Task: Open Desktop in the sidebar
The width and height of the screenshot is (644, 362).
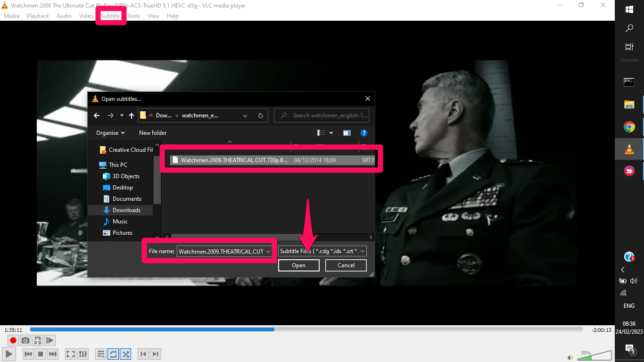Action: tap(117, 188)
